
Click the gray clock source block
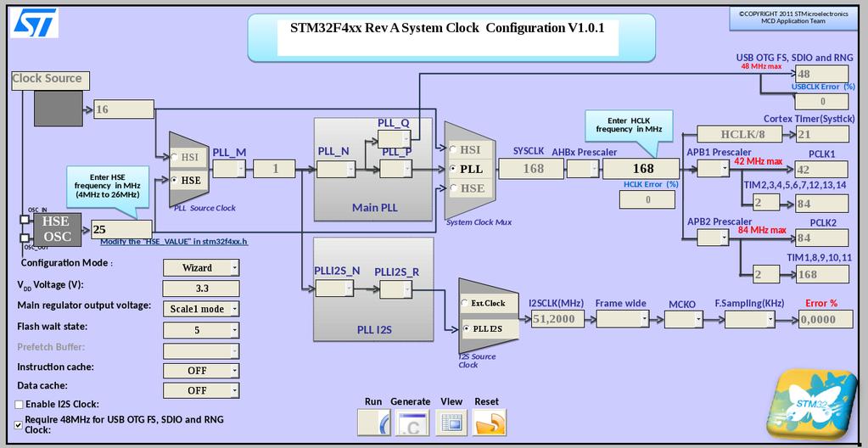(x=59, y=108)
